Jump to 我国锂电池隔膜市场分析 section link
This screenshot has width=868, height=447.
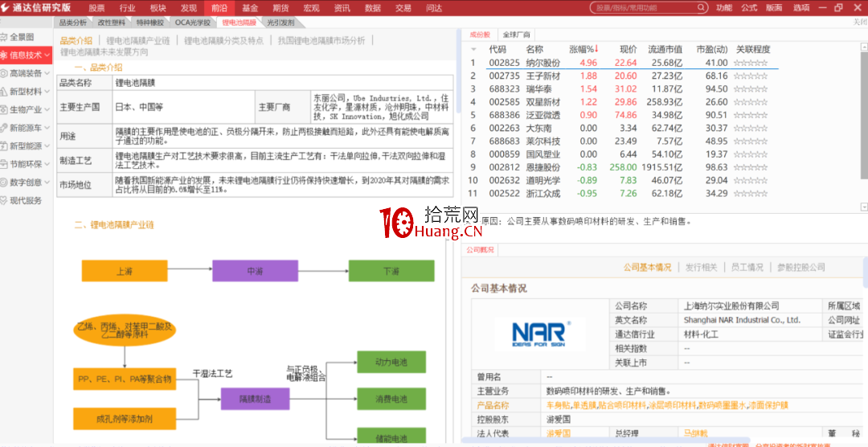[x=321, y=40]
